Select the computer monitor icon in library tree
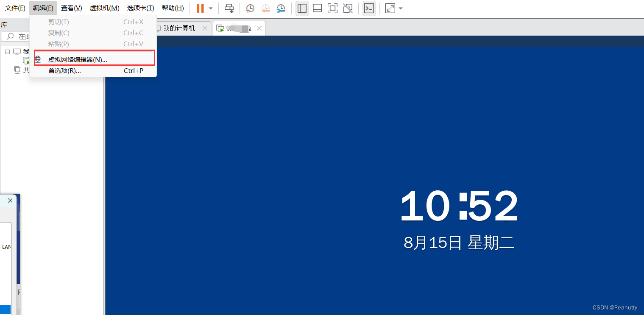Image resolution: width=644 pixels, height=315 pixels. click(17, 51)
